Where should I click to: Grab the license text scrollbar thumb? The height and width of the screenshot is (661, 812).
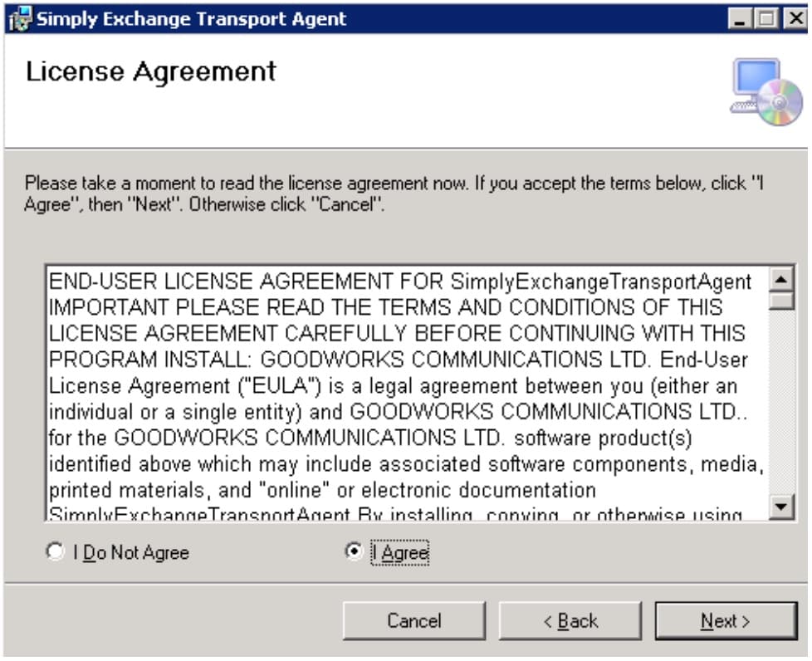coord(781,300)
